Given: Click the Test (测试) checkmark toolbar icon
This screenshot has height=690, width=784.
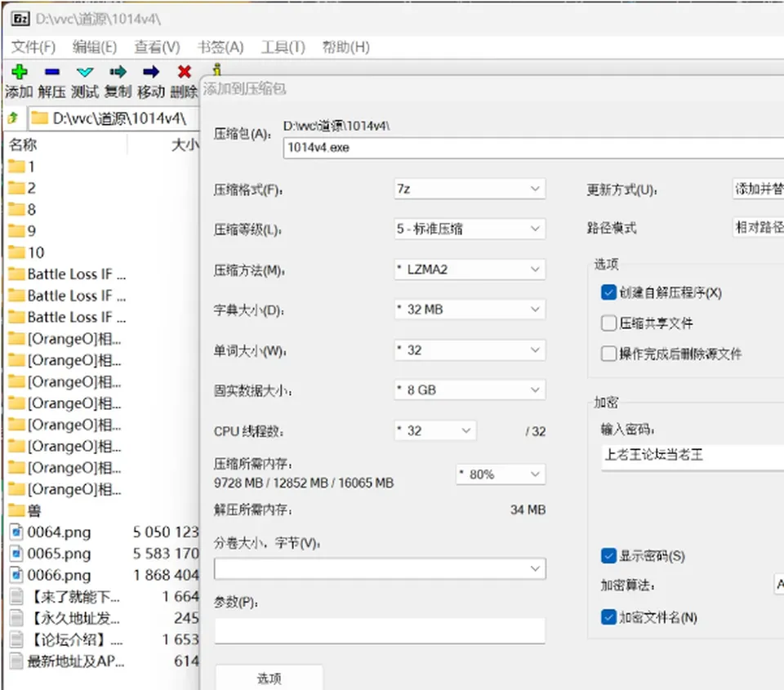Looking at the screenshot, I should (85, 72).
